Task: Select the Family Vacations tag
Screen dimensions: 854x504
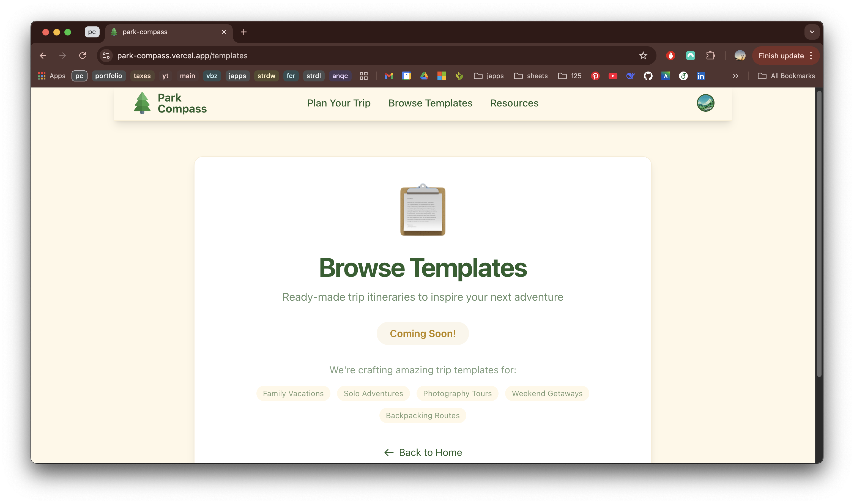Action: [x=293, y=393]
